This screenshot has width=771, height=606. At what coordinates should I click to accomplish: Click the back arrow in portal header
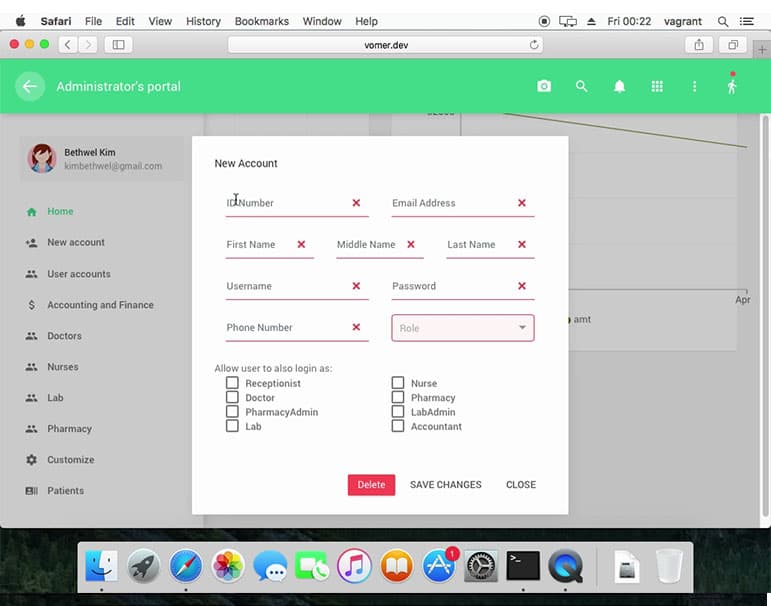click(x=30, y=87)
